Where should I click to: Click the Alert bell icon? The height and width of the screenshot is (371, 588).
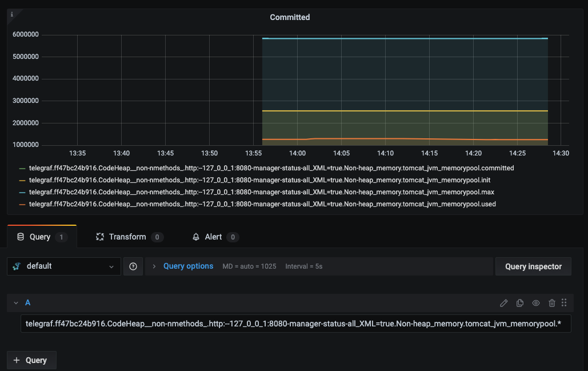196,237
